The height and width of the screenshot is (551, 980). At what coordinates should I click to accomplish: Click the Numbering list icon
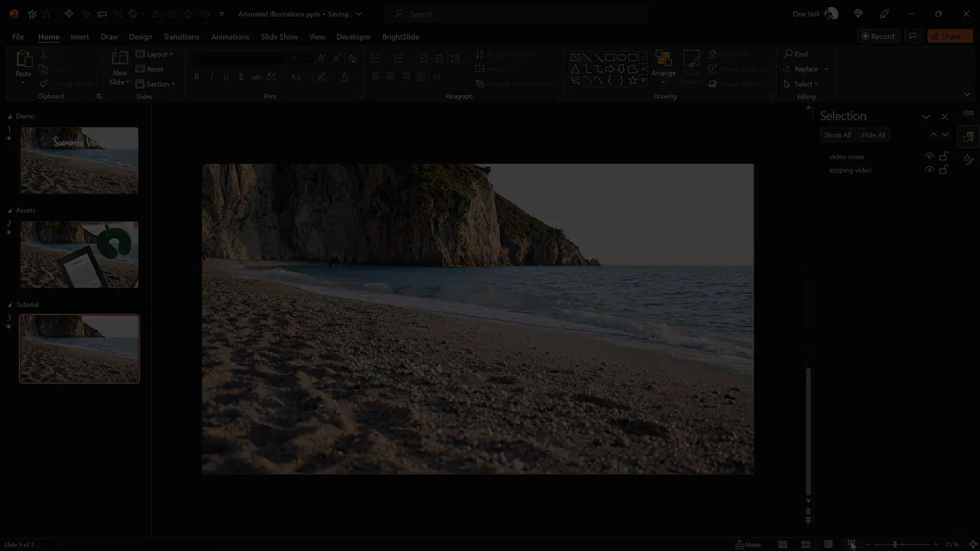click(x=399, y=58)
